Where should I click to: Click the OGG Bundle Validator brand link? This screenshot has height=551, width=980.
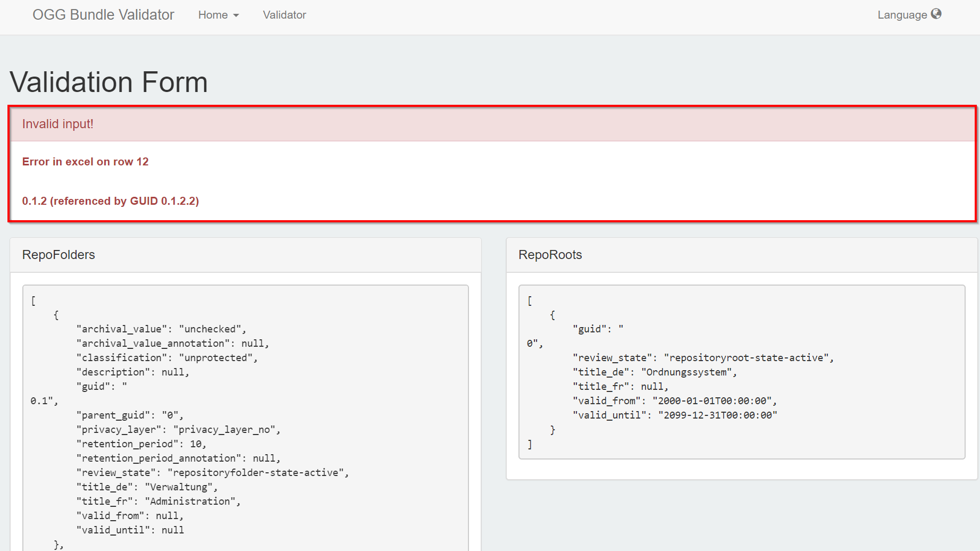103,15
